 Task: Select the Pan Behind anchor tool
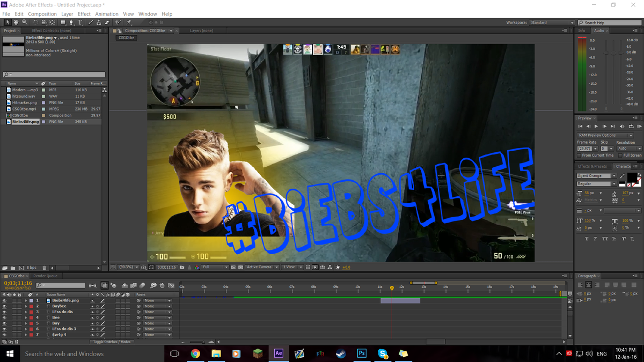(x=53, y=23)
